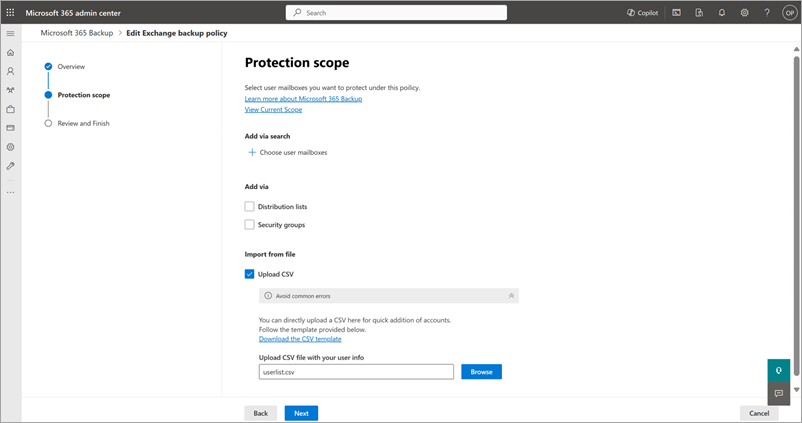Click Download the CSV template link
This screenshot has width=802, height=423.
click(300, 339)
